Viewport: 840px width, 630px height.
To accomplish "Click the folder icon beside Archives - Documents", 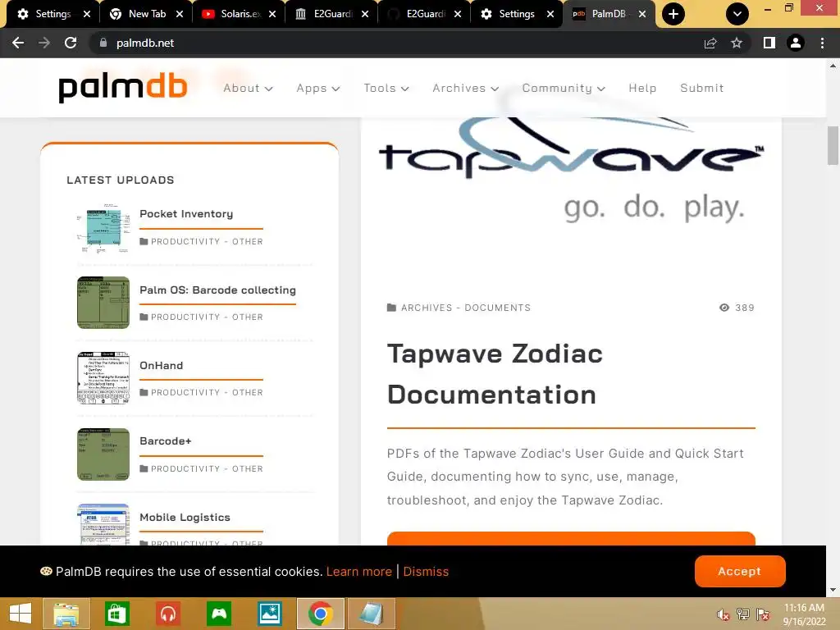I will 391,308.
